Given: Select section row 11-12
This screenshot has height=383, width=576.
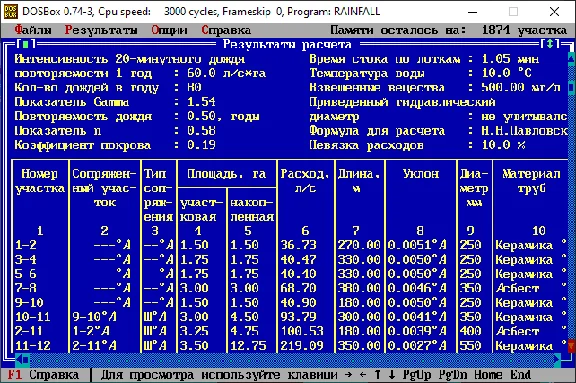Looking at the screenshot, I should (x=291, y=346).
